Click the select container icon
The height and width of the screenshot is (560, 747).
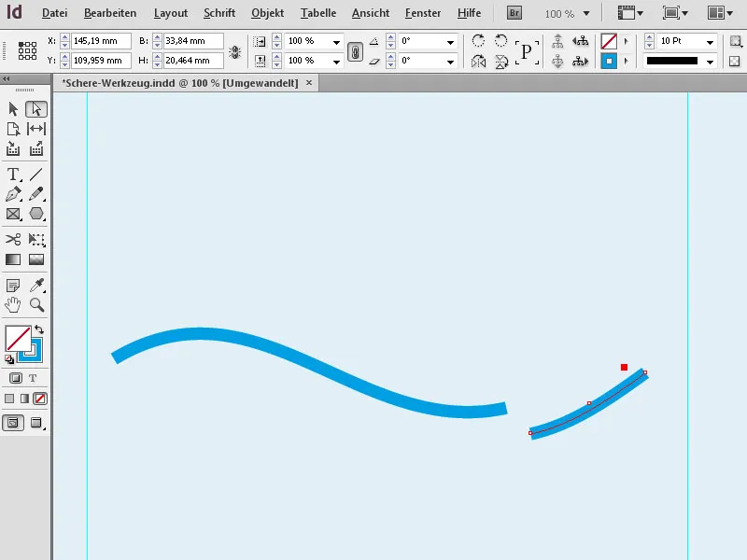(x=557, y=41)
